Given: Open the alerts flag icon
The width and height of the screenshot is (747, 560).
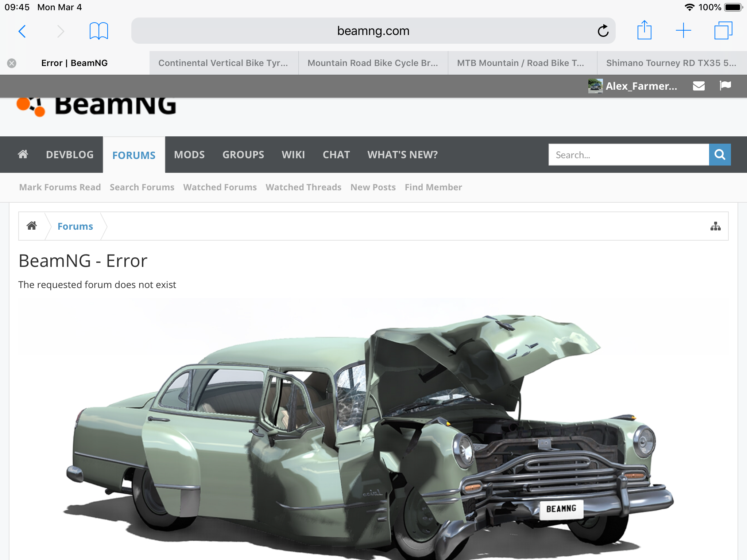Looking at the screenshot, I should 725,86.
